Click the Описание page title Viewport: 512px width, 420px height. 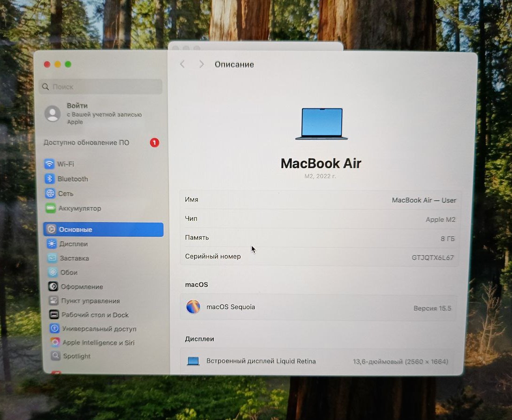coord(234,64)
